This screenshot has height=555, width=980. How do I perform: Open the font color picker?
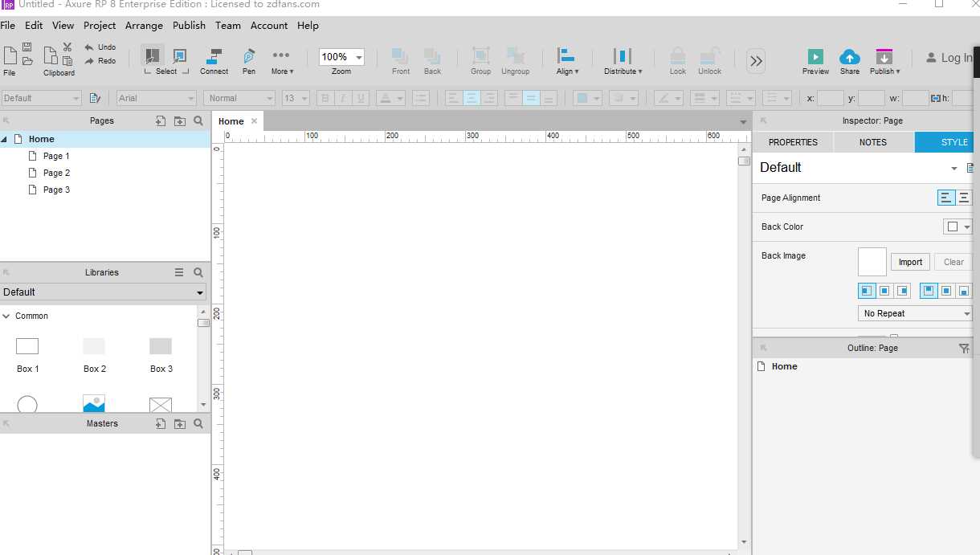[x=390, y=98]
